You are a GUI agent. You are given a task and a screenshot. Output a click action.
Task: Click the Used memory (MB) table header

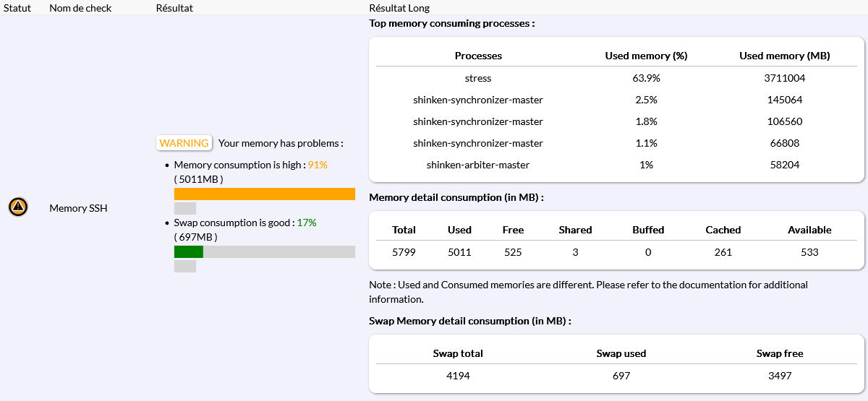tap(784, 56)
